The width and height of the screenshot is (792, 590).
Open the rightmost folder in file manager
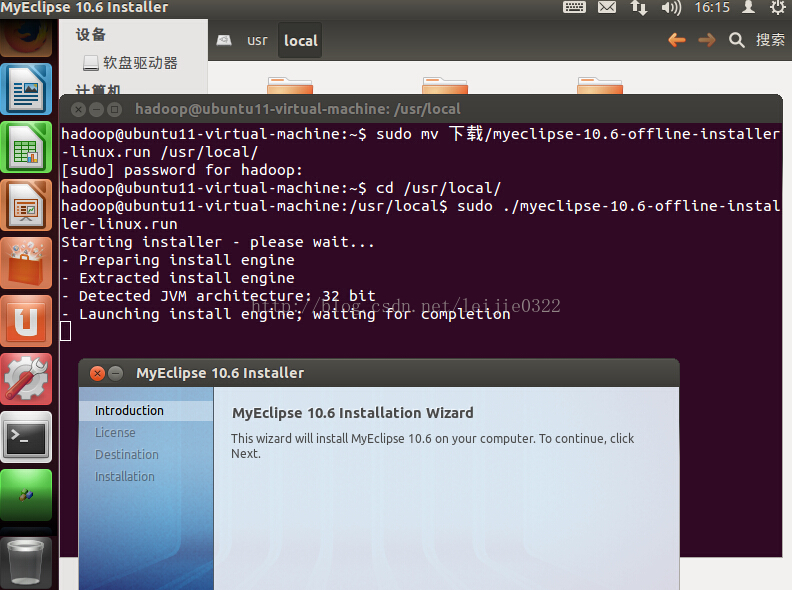tap(600, 85)
